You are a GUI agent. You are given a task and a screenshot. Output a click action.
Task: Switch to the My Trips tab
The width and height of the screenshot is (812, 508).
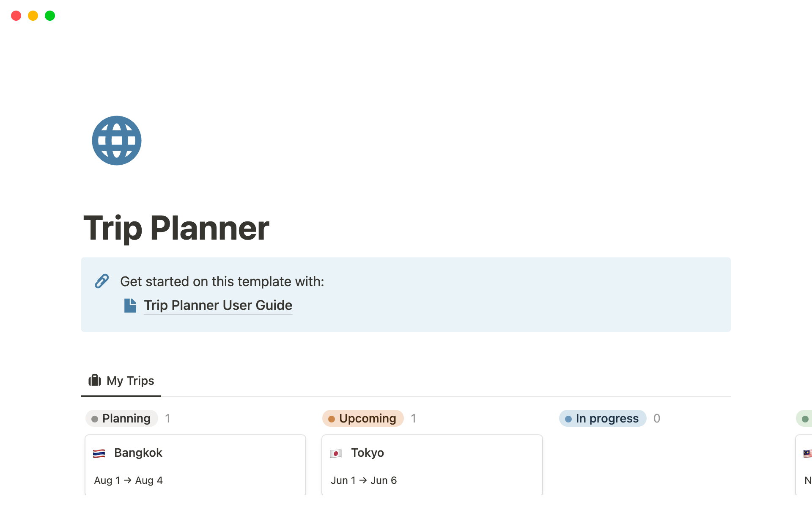(121, 381)
